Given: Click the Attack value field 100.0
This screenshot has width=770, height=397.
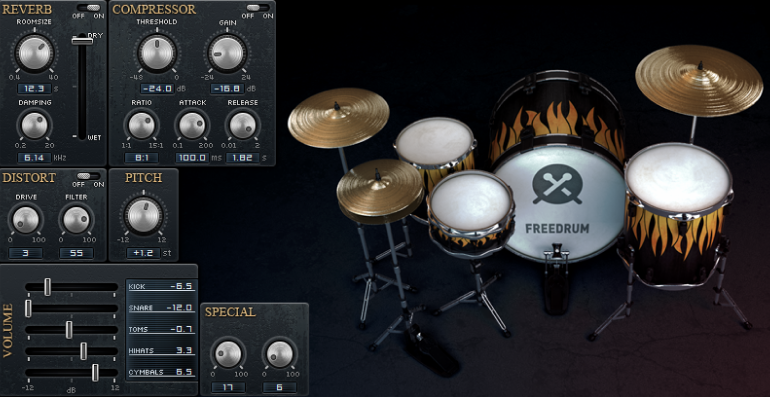Looking at the screenshot, I should point(192,158).
